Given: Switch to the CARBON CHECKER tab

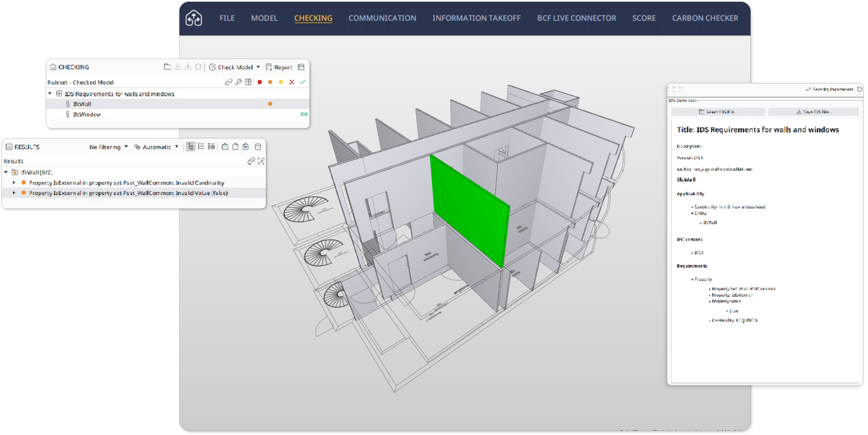Looking at the screenshot, I should pos(705,18).
